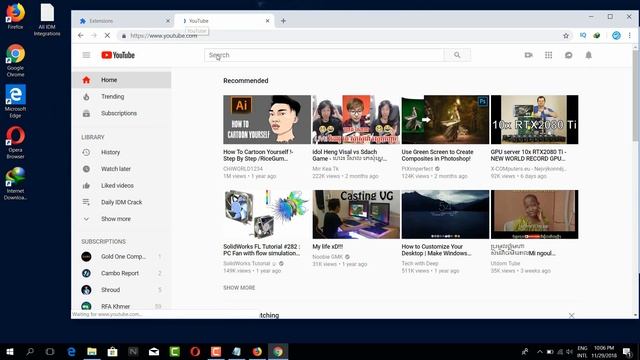Click the IQ extension icon

coord(583,36)
